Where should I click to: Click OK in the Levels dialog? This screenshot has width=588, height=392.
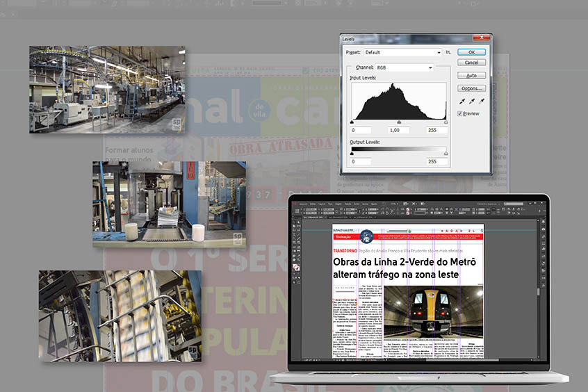click(471, 52)
